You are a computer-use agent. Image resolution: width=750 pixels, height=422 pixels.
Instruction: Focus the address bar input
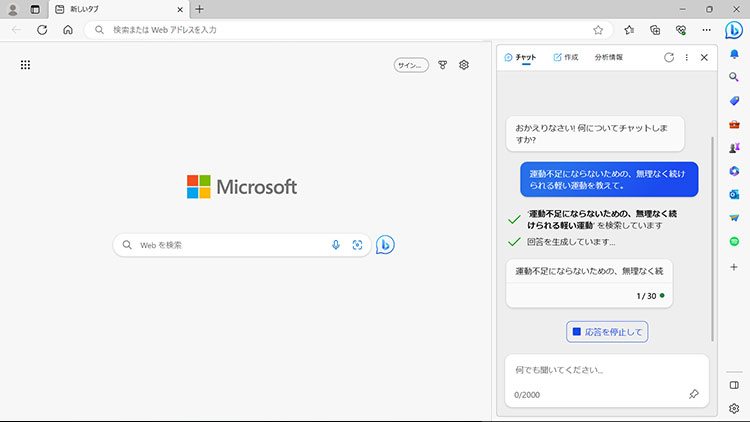(349, 30)
